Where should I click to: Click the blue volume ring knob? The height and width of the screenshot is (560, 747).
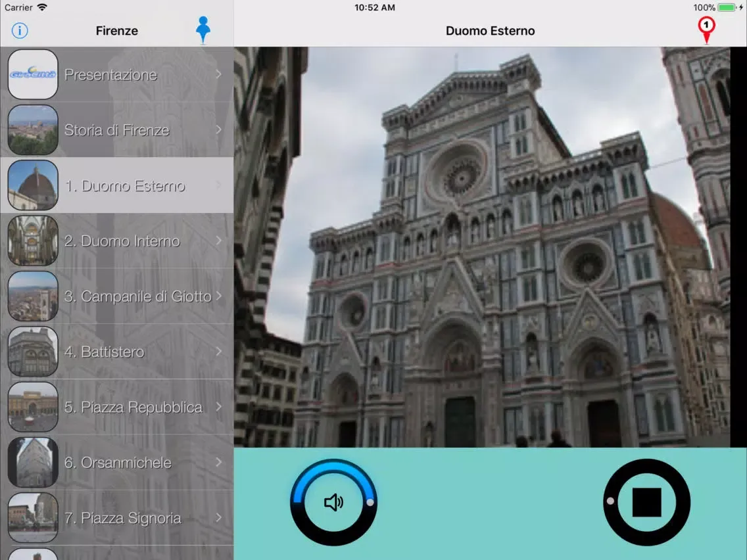(x=370, y=502)
